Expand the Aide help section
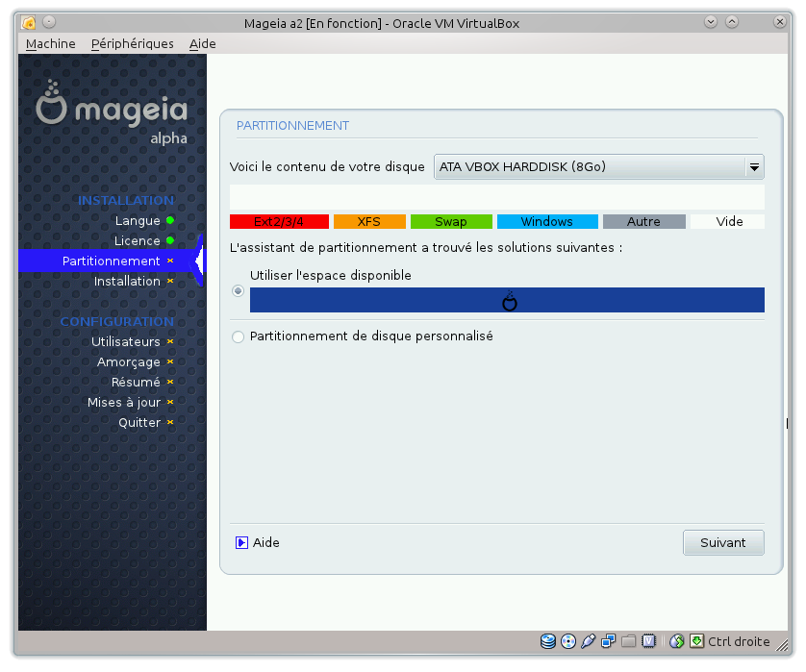 pos(258,542)
